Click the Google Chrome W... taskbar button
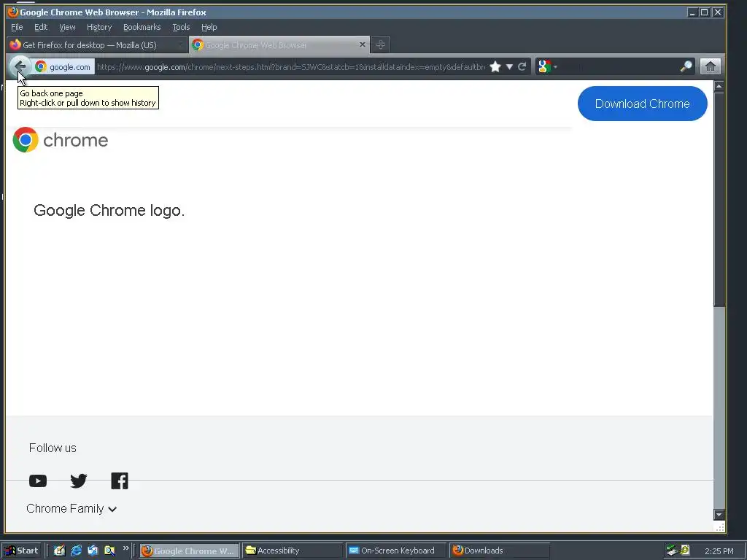 [x=189, y=551]
